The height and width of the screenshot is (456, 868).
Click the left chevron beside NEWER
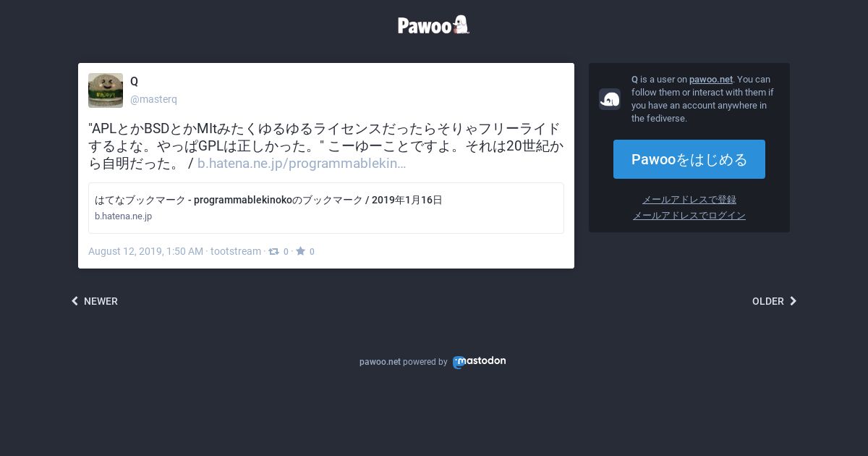tap(75, 301)
